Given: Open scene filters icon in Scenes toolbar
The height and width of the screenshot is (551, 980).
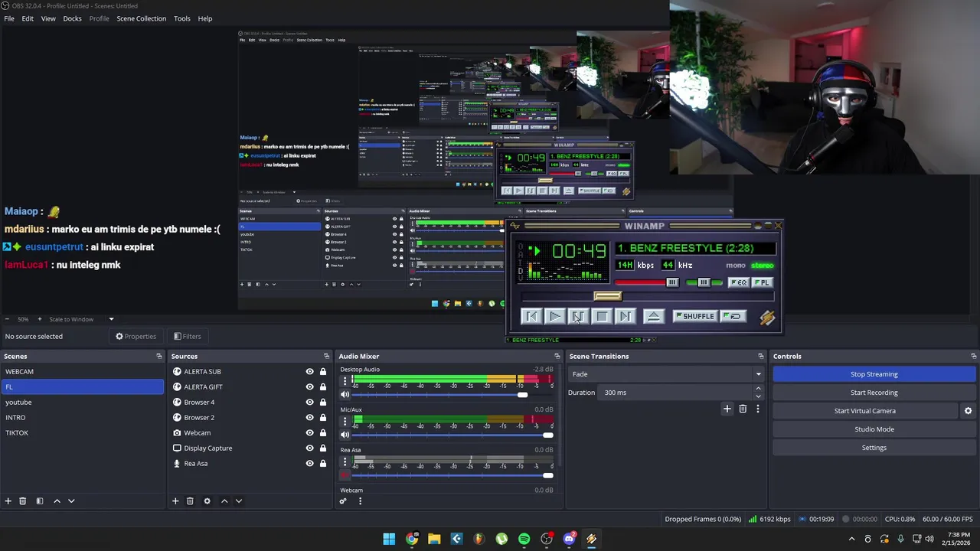Looking at the screenshot, I should [x=40, y=501].
